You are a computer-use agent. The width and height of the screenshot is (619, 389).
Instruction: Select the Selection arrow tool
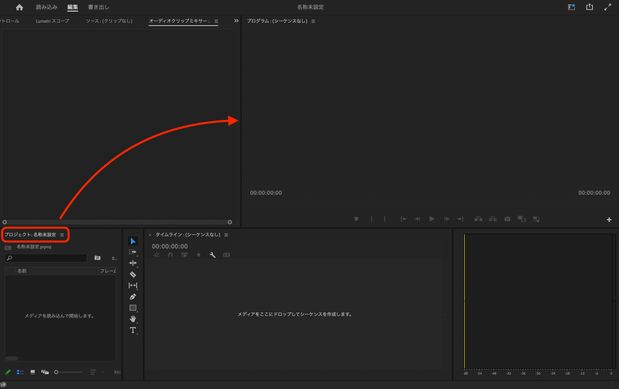[x=133, y=241]
